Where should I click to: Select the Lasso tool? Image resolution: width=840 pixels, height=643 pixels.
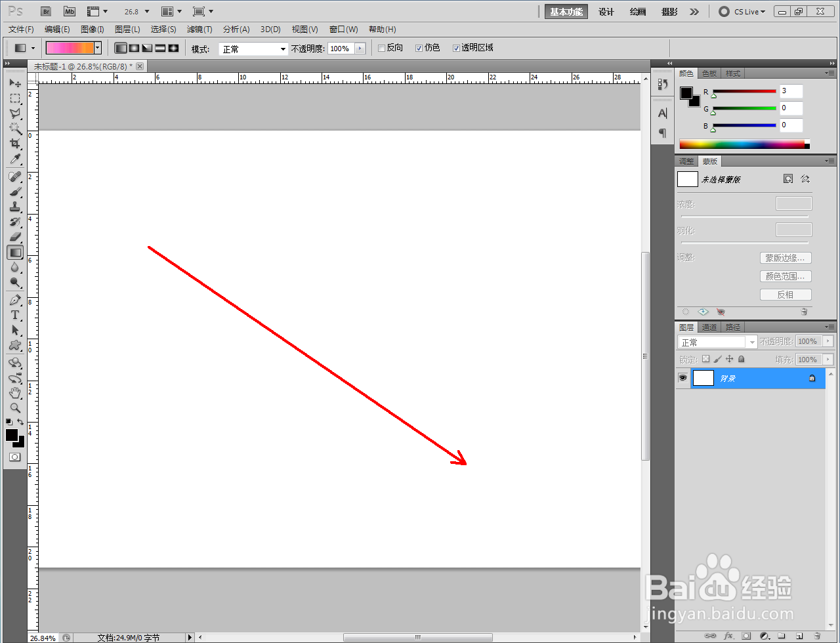point(15,114)
